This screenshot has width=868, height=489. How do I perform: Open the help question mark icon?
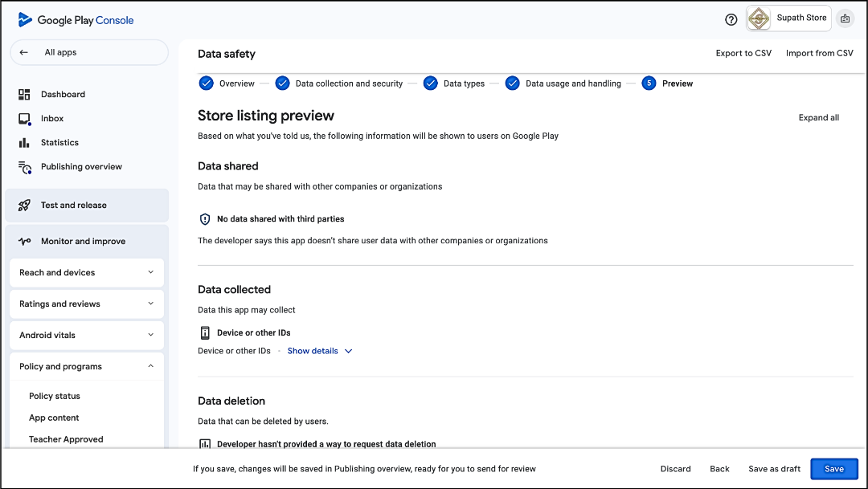(731, 19)
